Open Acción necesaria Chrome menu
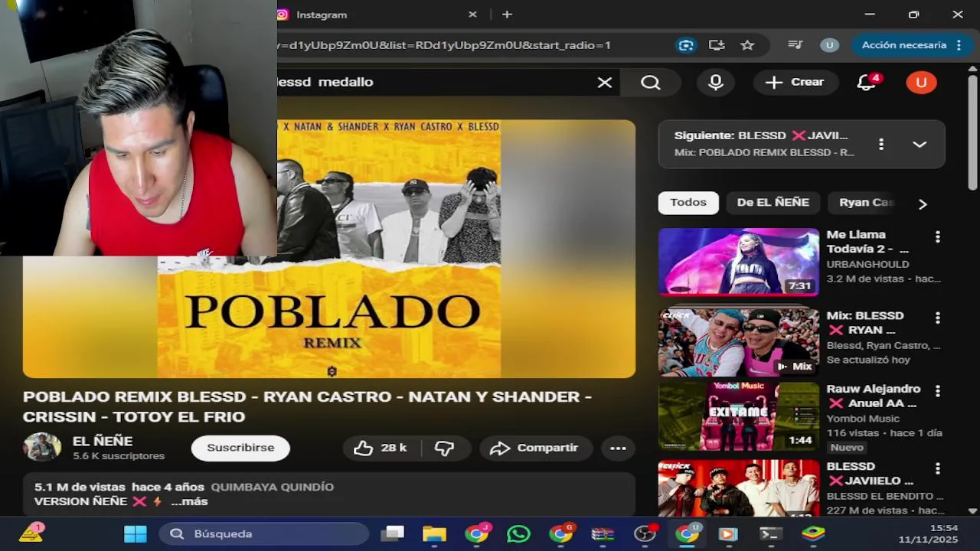 (911, 45)
